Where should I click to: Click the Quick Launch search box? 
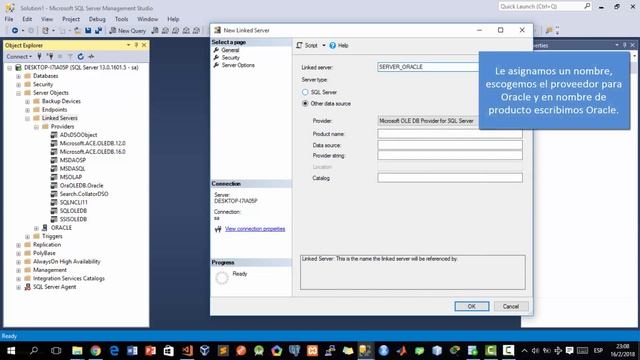(544, 7)
